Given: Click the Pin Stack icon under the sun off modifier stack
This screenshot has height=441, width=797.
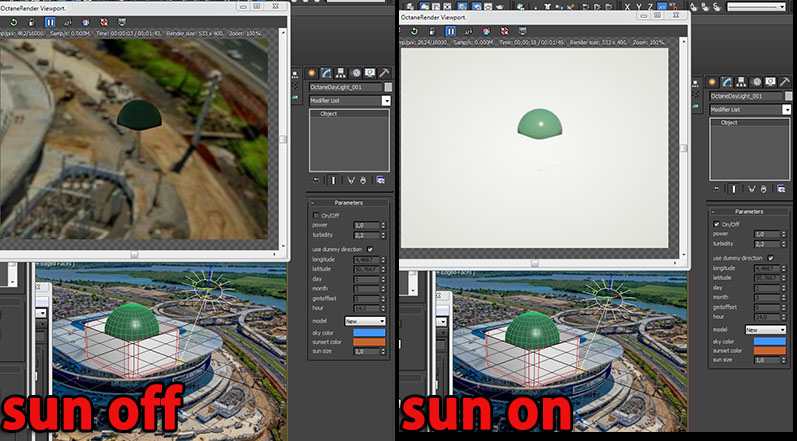Looking at the screenshot, I should [x=316, y=180].
